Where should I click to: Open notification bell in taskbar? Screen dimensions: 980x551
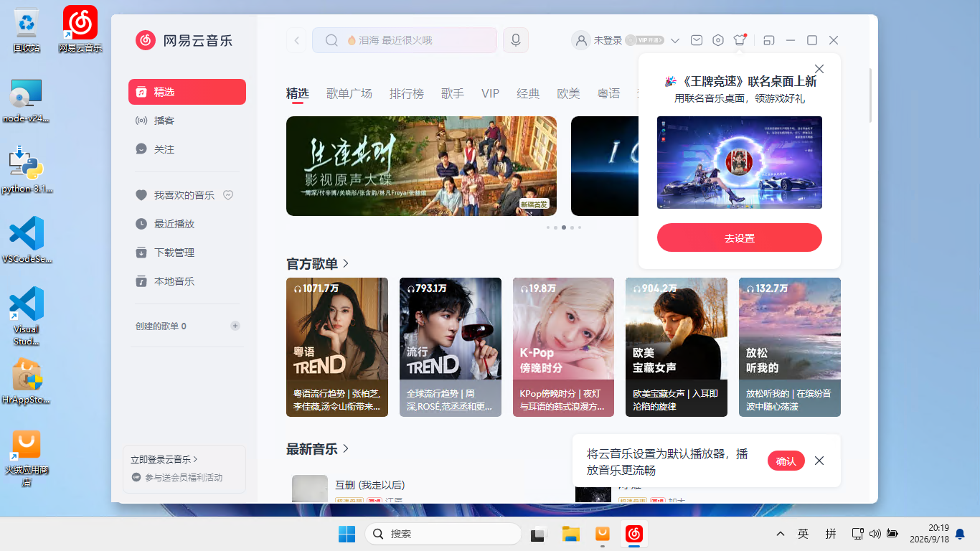click(960, 534)
